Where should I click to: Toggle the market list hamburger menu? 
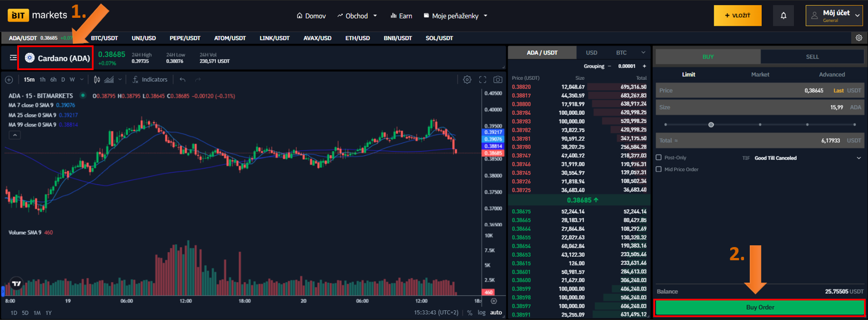pos(13,58)
